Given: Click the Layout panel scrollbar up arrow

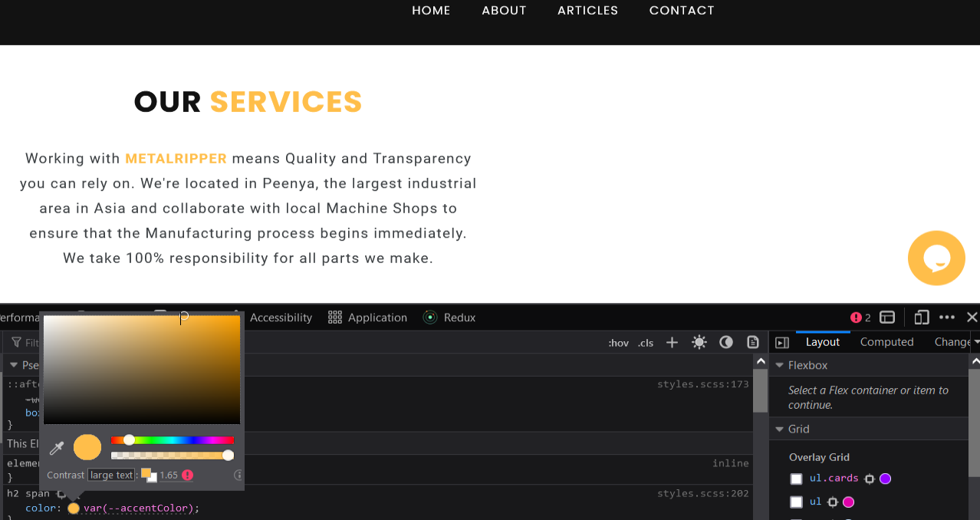Looking at the screenshot, I should 975,360.
